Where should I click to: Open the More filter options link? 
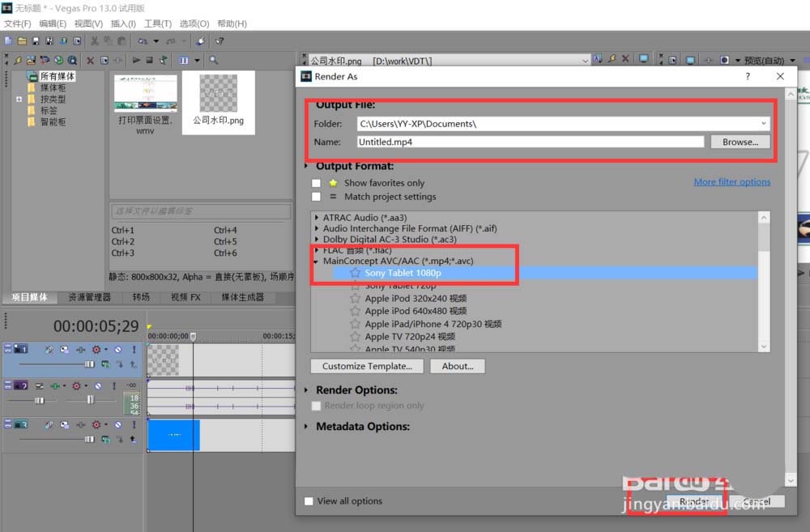[x=731, y=182]
